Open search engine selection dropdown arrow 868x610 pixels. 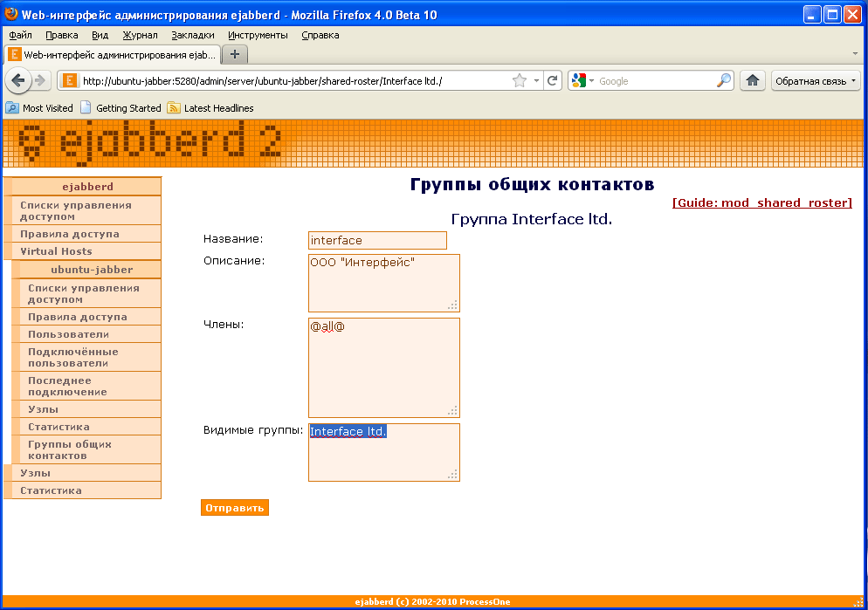pos(592,81)
